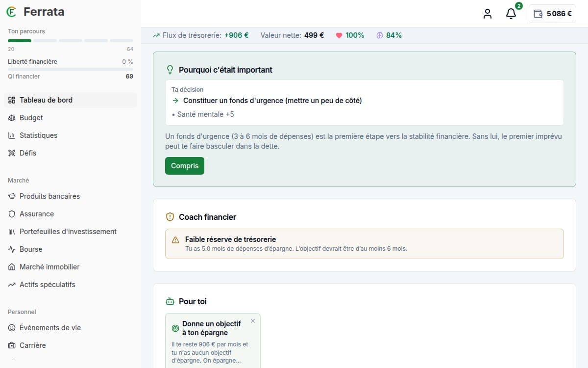This screenshot has width=588, height=368.
Task: Click the pulse line icon for Bourse
Action: [x=12, y=249]
